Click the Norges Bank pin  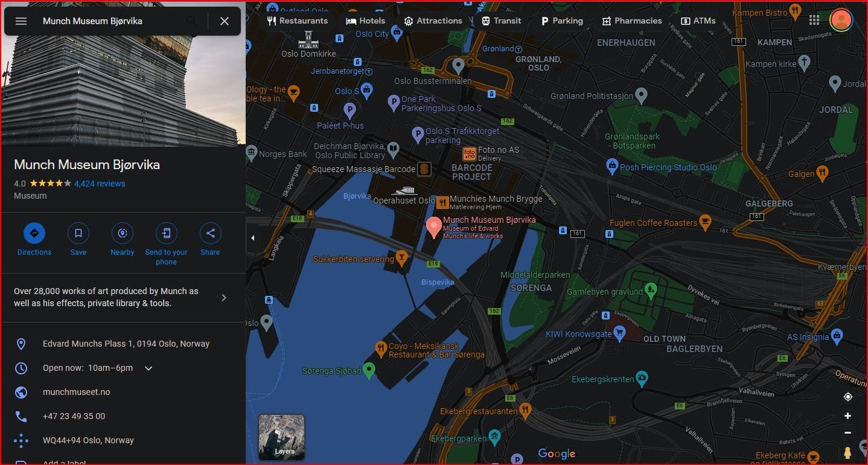coord(251,153)
